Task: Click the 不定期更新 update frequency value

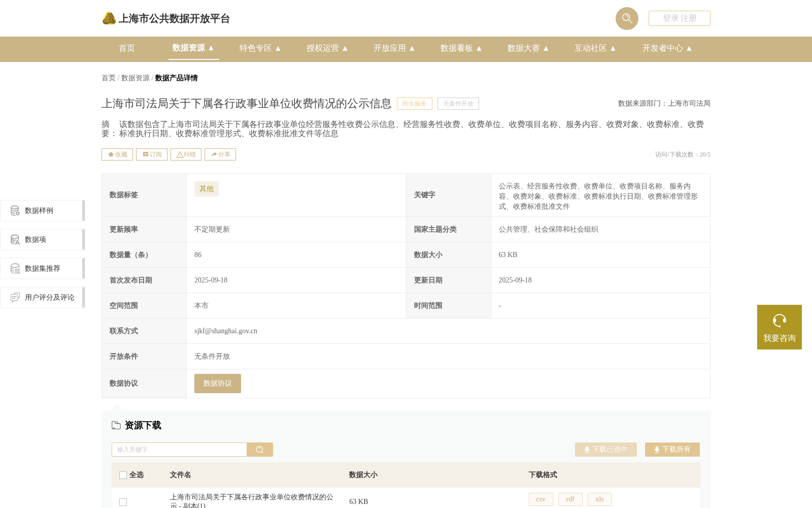Action: pos(212,230)
